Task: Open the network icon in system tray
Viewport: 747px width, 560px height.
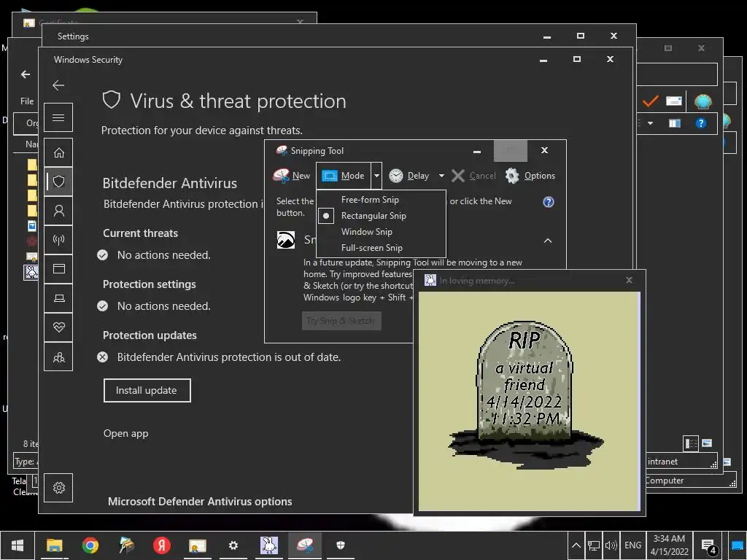Action: [x=593, y=545]
